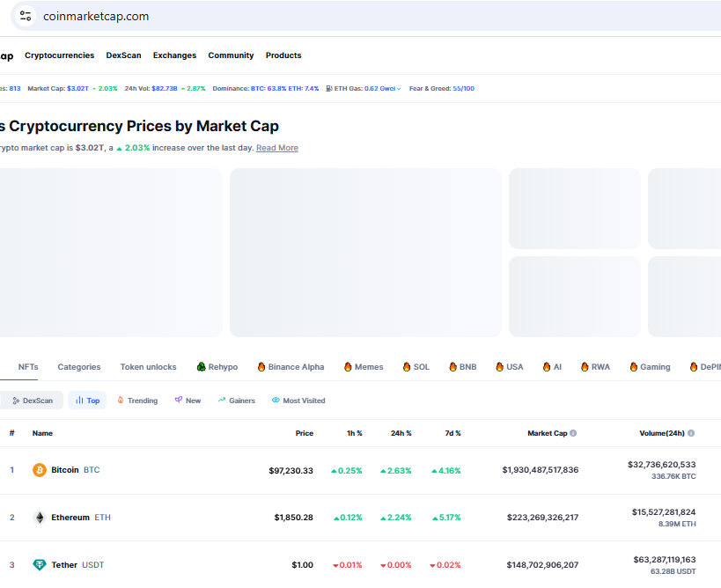This screenshot has width=721, height=588.
Task: Open the Exchanges menu
Action: (x=174, y=55)
